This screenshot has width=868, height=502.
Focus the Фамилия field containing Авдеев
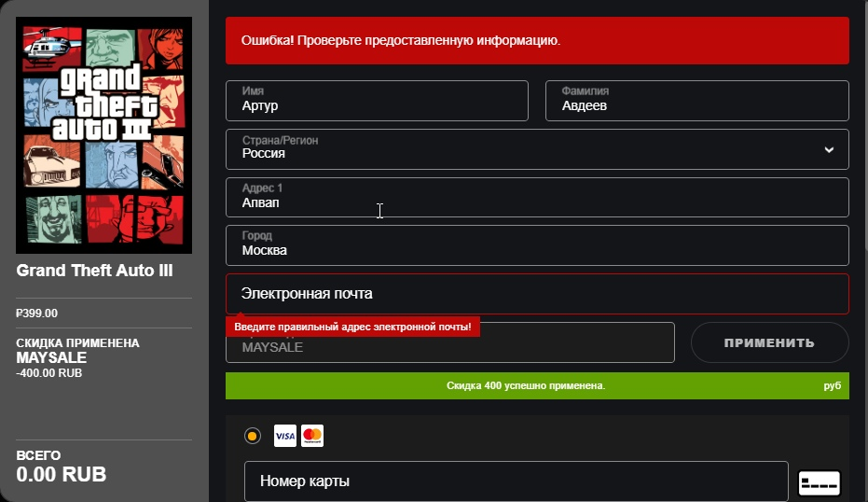(x=697, y=101)
